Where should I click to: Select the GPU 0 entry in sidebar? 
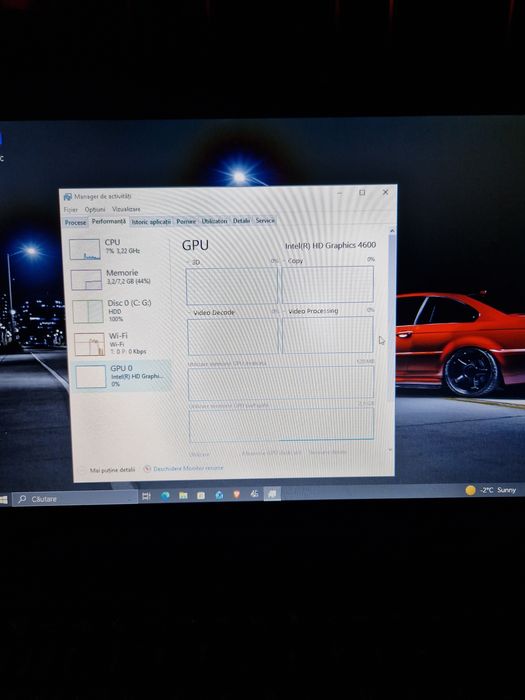(x=122, y=376)
